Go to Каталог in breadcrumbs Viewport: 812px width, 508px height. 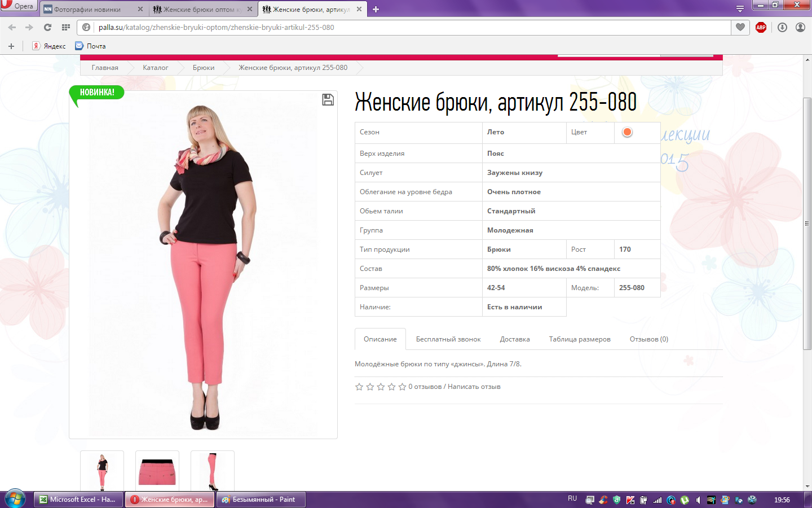[x=156, y=68]
